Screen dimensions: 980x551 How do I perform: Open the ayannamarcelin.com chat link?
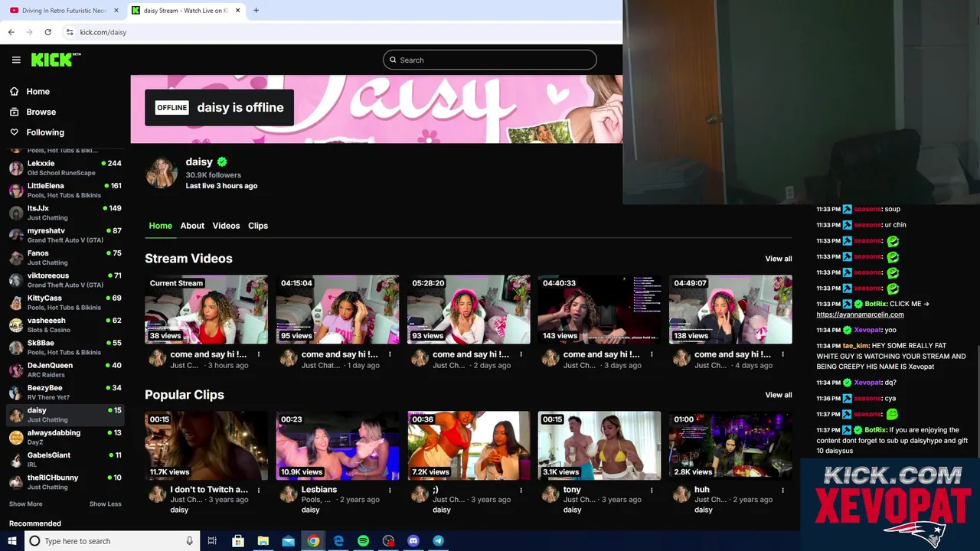click(x=860, y=315)
